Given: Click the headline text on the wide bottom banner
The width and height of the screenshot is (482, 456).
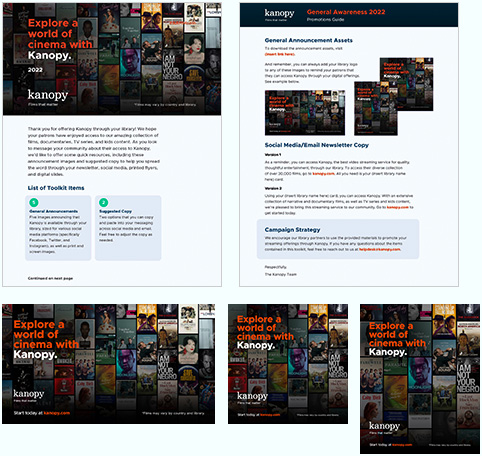Looking at the screenshot, I should click(x=46, y=340).
